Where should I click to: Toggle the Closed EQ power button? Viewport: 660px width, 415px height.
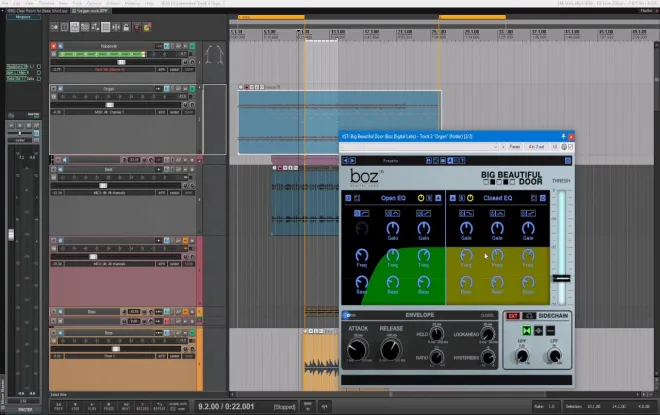coord(470,198)
